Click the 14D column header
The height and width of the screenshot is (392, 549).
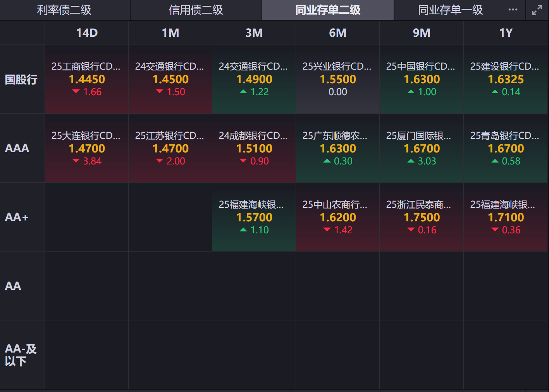[x=87, y=33]
